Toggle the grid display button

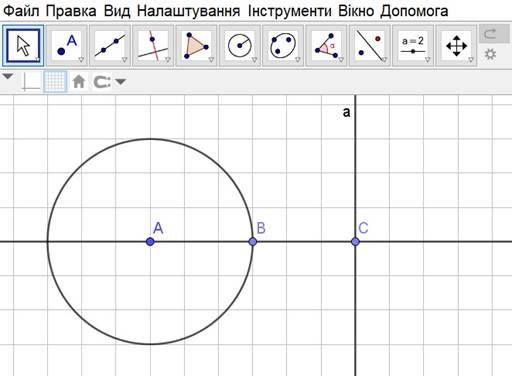(x=55, y=82)
